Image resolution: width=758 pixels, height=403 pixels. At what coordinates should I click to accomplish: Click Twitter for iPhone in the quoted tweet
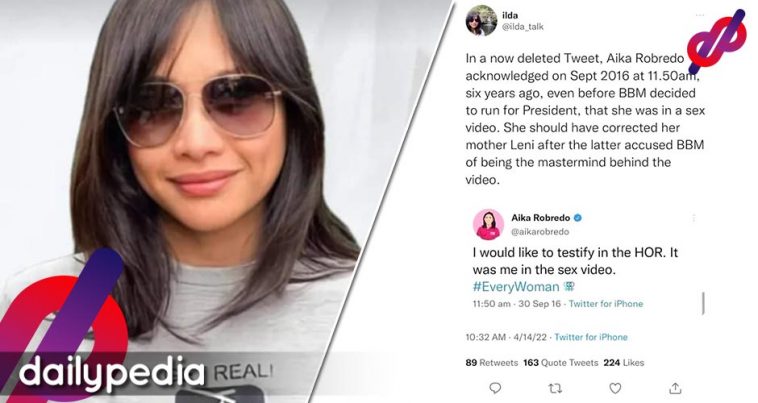coord(606,303)
